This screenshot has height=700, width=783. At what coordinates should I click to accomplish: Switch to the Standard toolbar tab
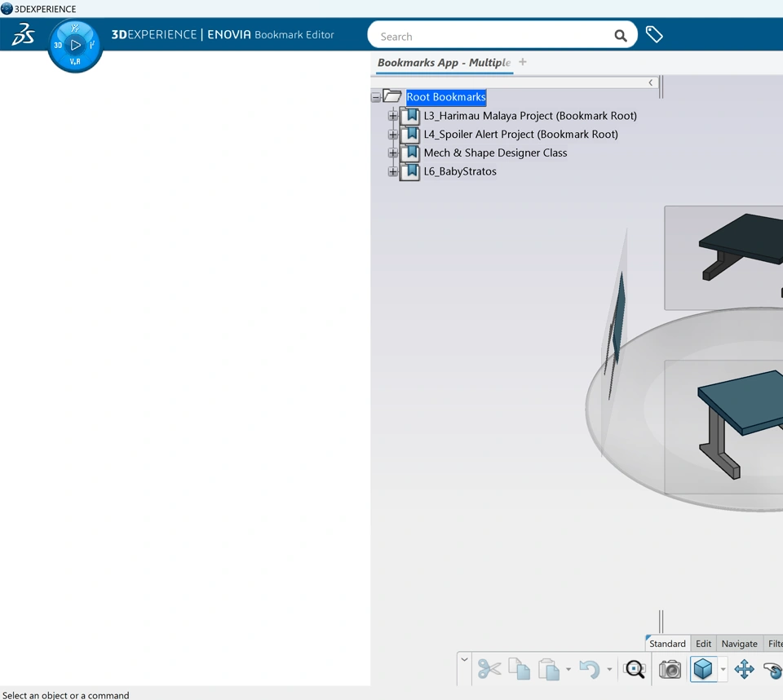(667, 644)
